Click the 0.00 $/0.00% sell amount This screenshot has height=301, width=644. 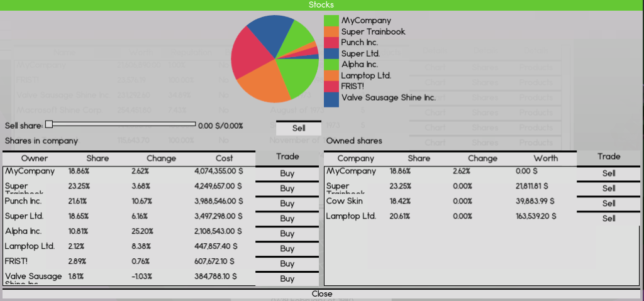coord(221,126)
